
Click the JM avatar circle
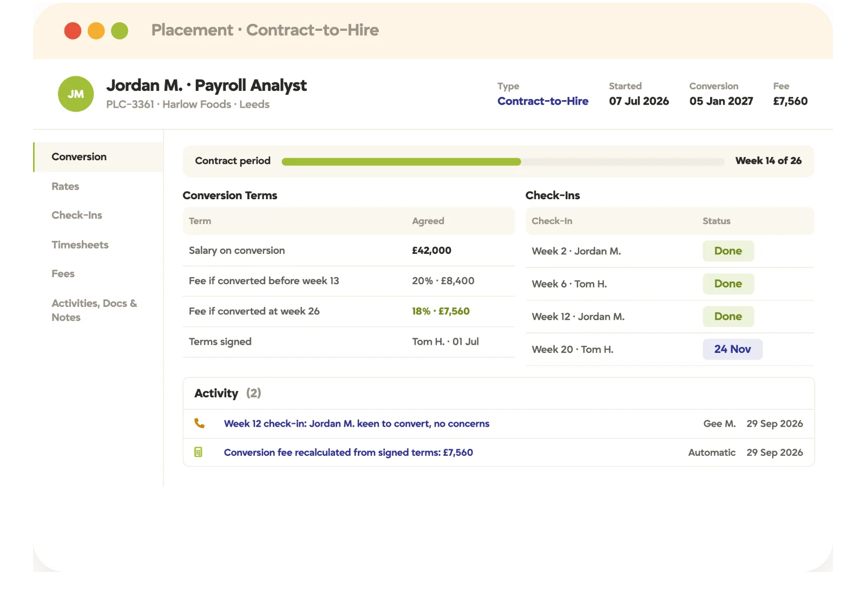[x=76, y=94]
